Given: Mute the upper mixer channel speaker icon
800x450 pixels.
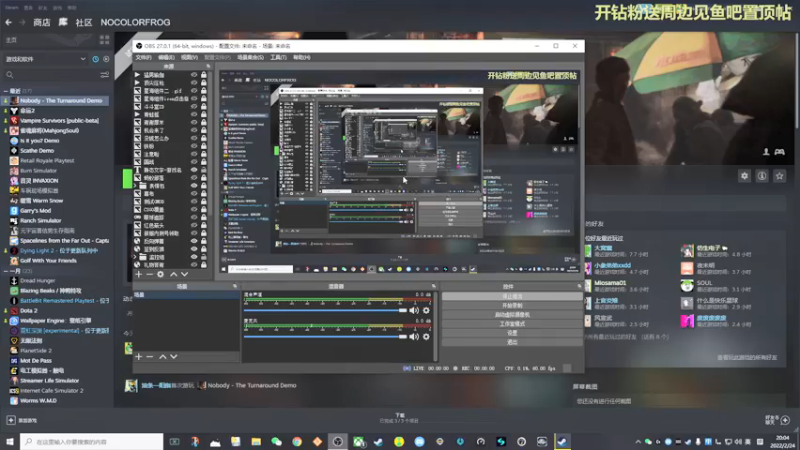Looking at the screenshot, I should (x=414, y=311).
